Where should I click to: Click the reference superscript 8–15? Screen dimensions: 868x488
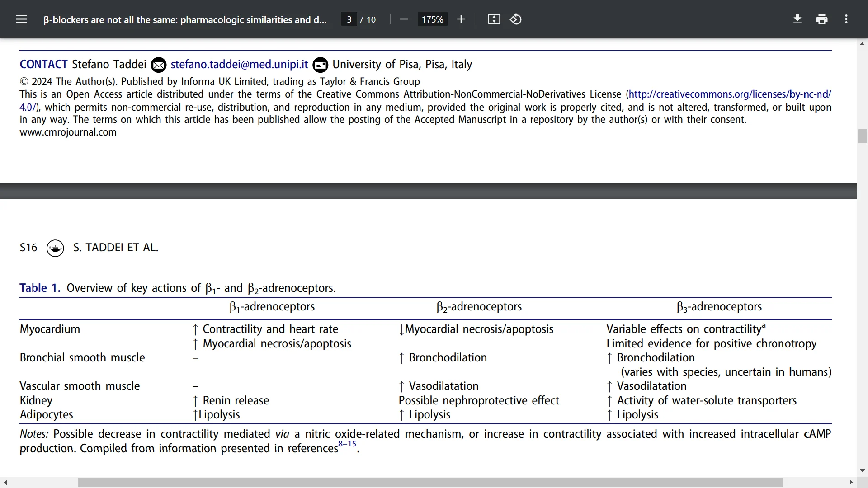(x=347, y=444)
